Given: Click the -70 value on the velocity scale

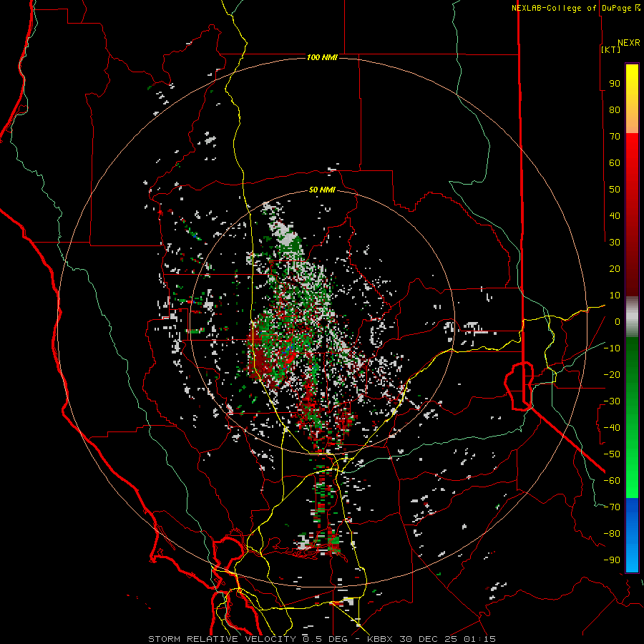Looking at the screenshot, I should click(612, 507).
